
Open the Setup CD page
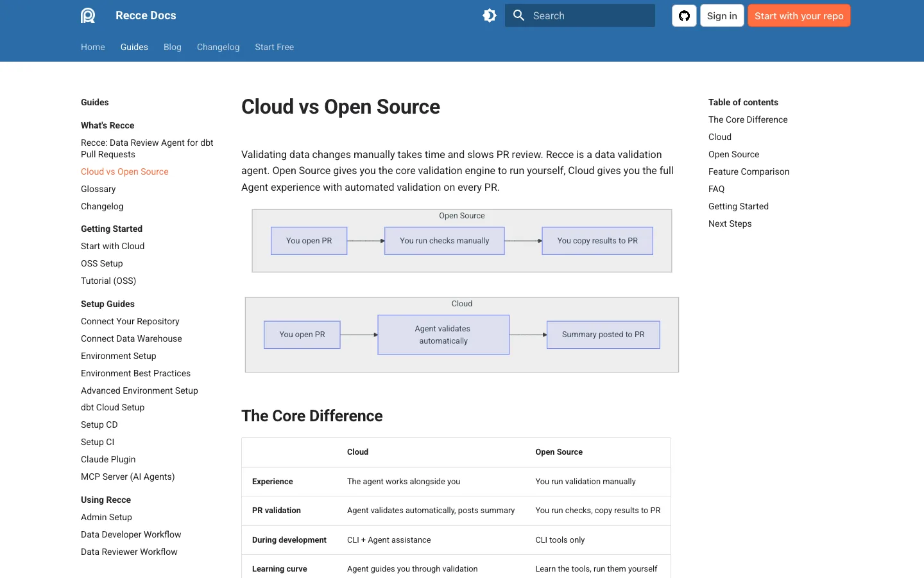99,425
